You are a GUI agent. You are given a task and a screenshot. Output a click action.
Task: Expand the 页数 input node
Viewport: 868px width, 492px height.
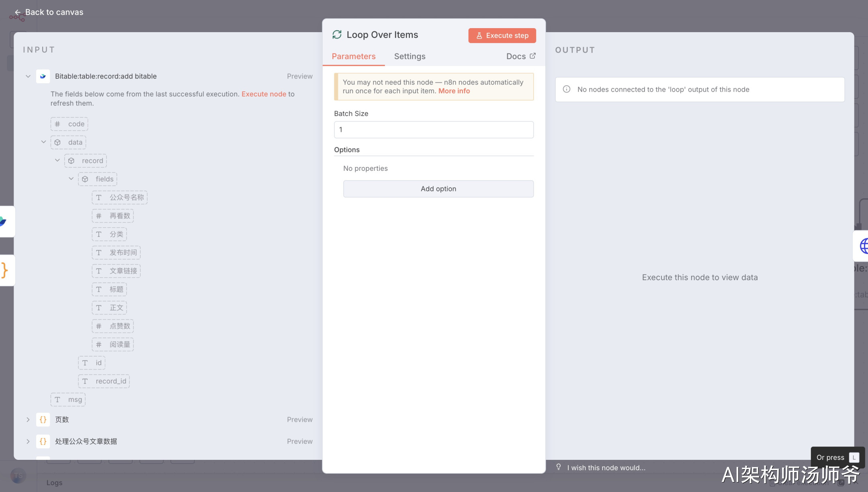click(28, 420)
